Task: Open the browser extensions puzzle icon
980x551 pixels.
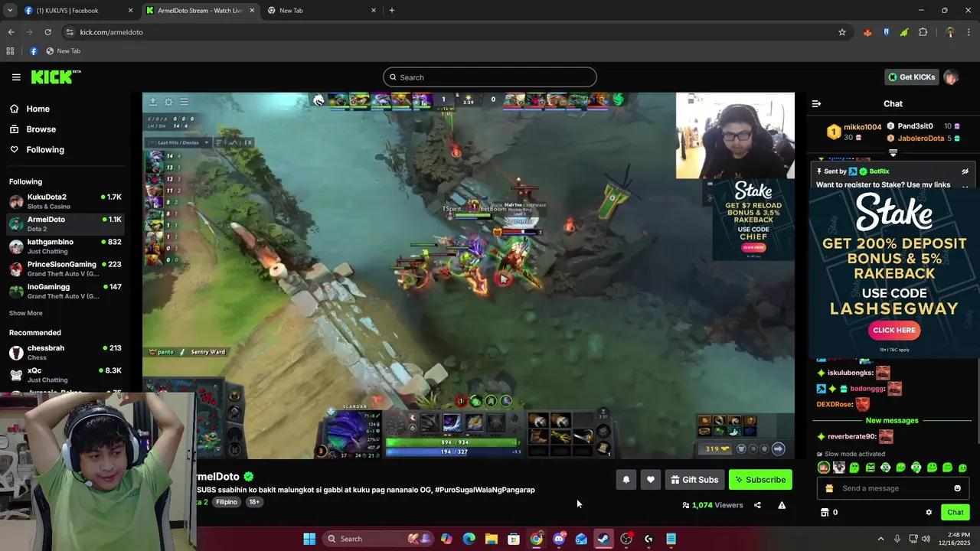Action: click(923, 32)
